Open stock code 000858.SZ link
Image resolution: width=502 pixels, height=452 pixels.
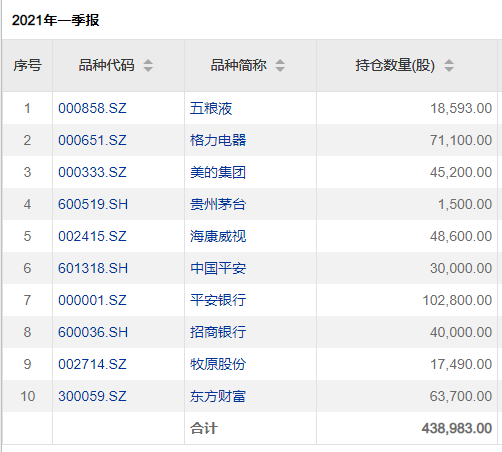click(x=92, y=108)
